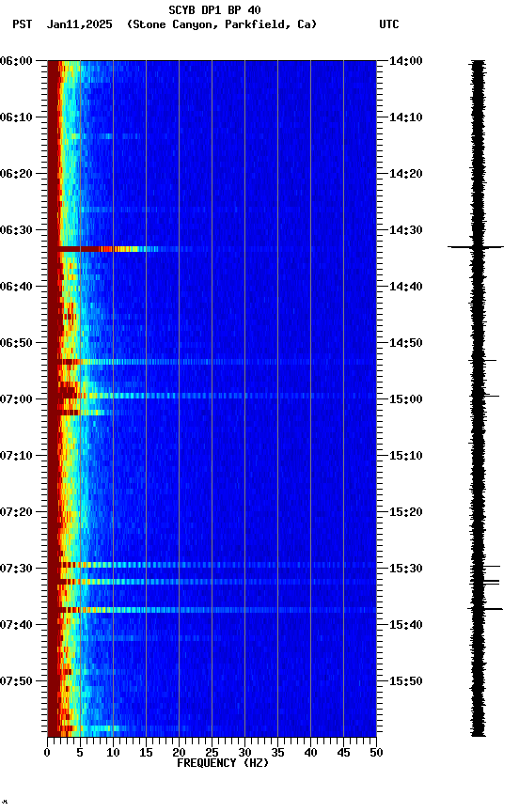The image size is (519, 812).
Task: Click the 14:50 UTC time label
Action: pos(406,343)
